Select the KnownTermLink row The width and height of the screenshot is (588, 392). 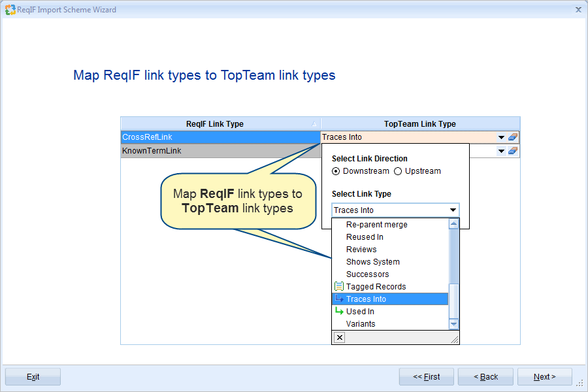coord(221,151)
